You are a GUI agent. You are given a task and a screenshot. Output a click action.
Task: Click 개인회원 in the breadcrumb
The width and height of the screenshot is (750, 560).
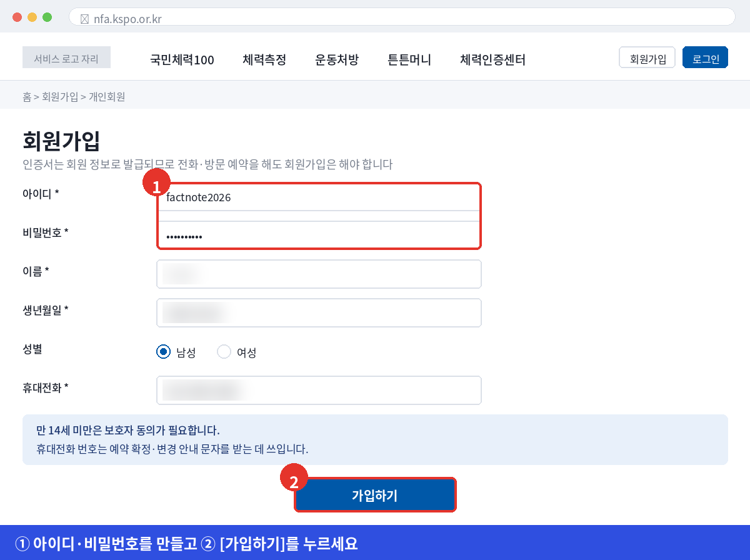(x=107, y=97)
